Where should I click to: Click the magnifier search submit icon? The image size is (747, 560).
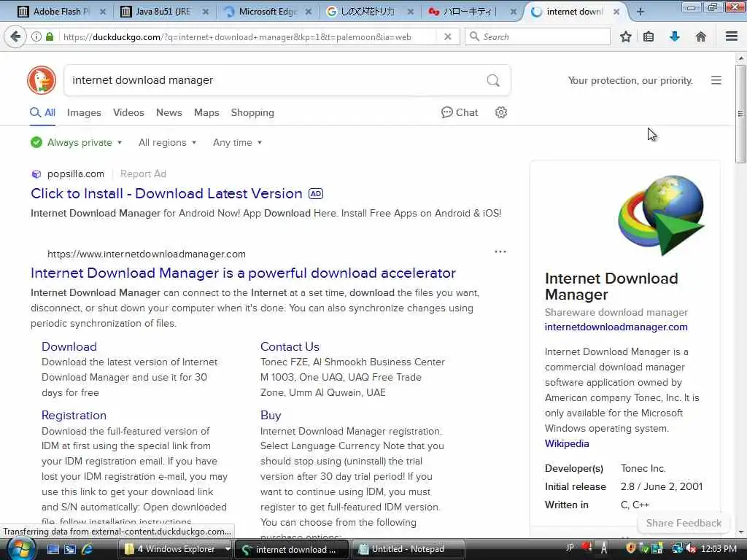tap(493, 80)
